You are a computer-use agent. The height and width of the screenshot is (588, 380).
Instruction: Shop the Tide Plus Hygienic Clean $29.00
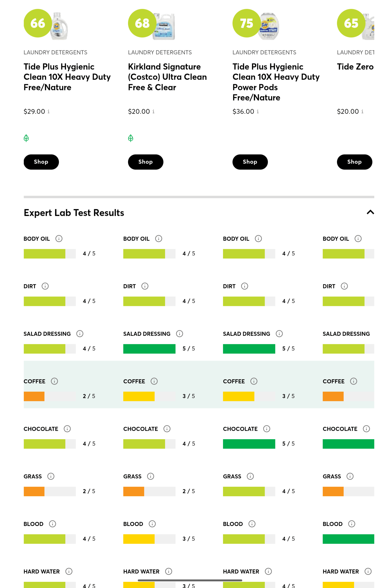click(x=41, y=162)
